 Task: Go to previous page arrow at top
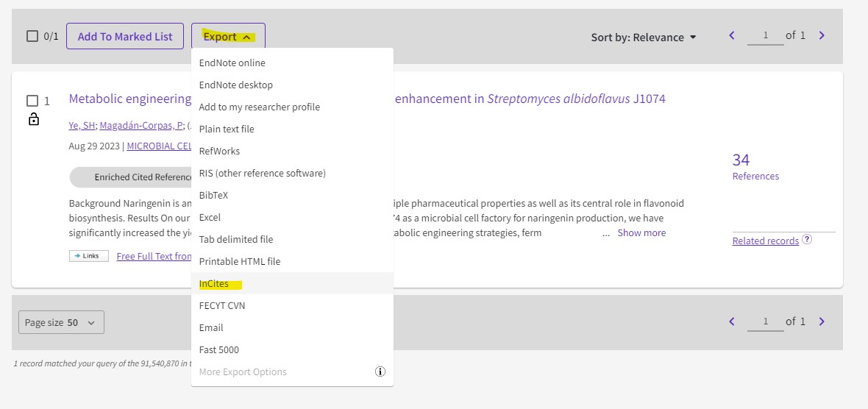pyautogui.click(x=731, y=35)
